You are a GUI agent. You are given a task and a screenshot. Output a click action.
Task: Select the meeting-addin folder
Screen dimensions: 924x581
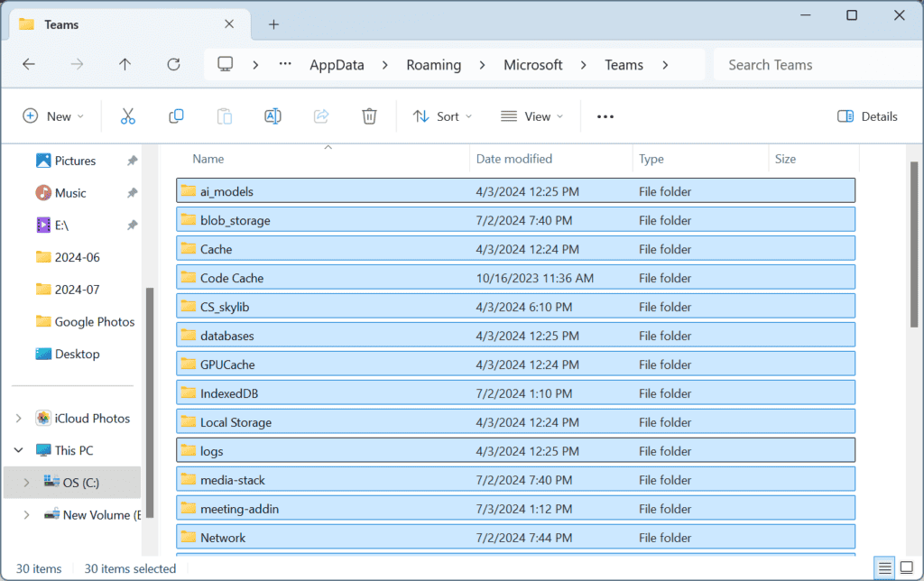tap(515, 509)
